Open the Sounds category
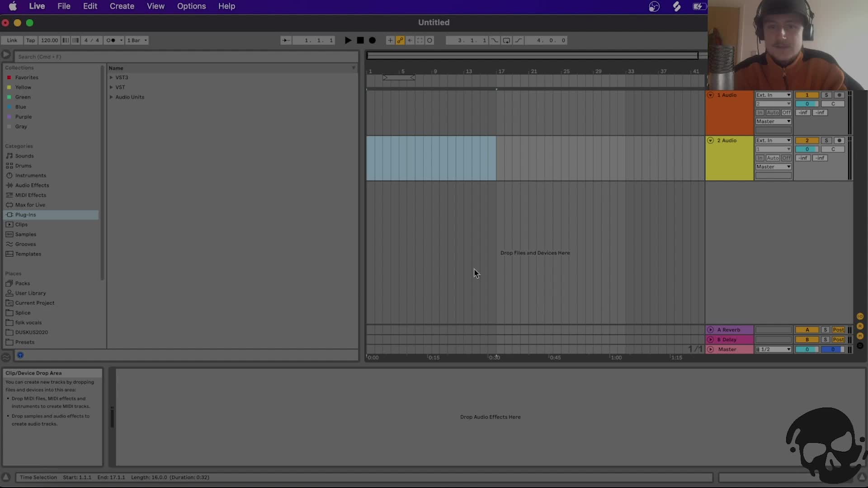The width and height of the screenshot is (868, 488). (x=24, y=156)
